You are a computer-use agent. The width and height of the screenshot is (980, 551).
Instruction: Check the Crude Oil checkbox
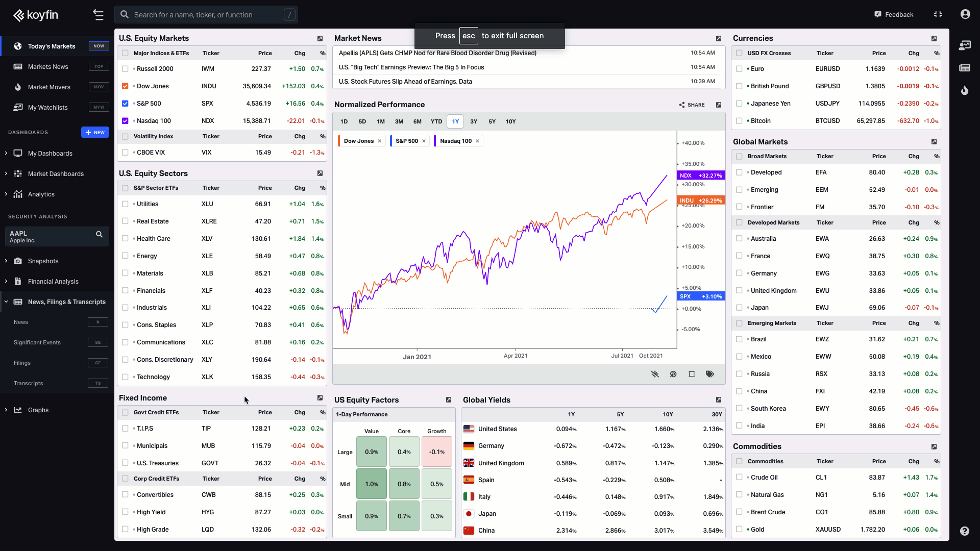pyautogui.click(x=739, y=478)
